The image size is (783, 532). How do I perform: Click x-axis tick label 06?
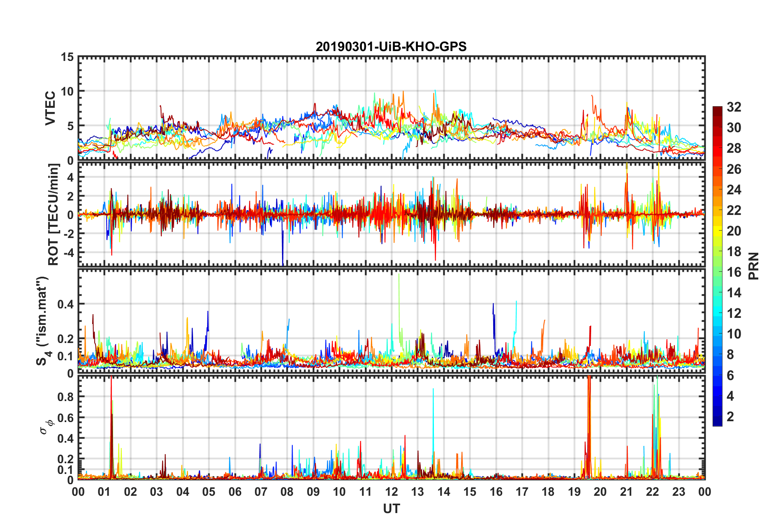[235, 492]
